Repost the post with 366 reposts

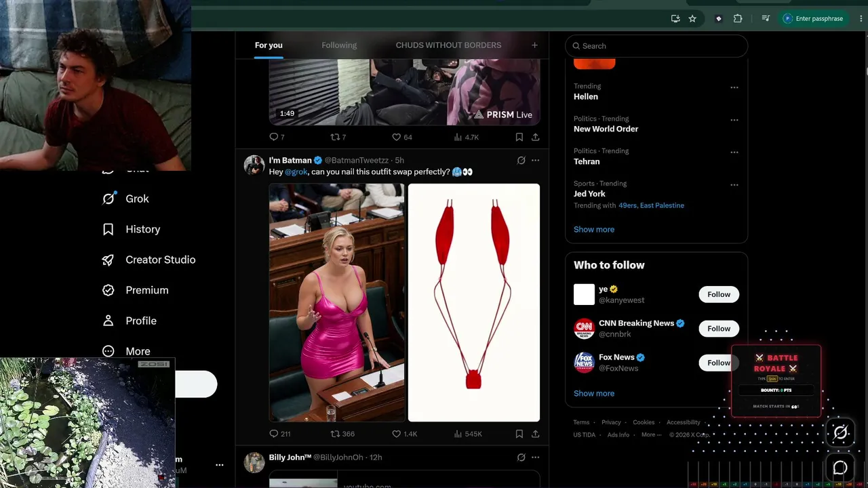coord(342,434)
